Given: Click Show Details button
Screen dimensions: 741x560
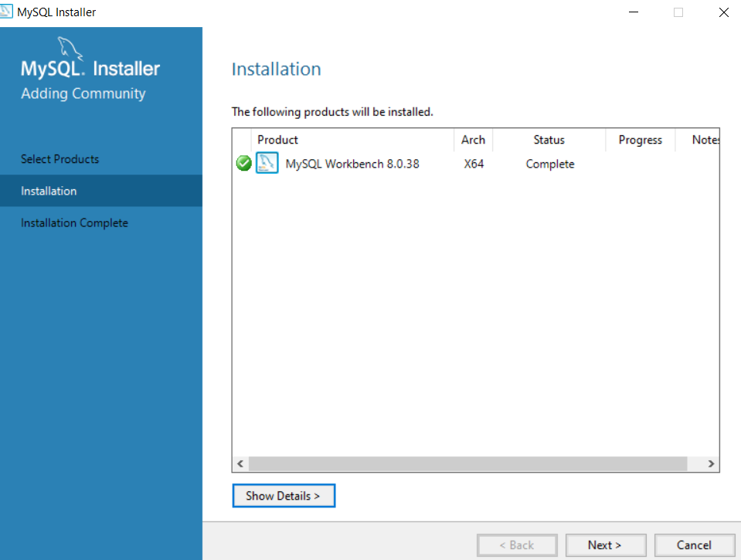Looking at the screenshot, I should [284, 496].
